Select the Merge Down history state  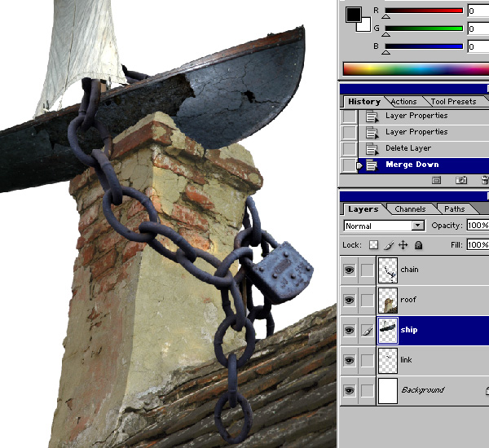pyautogui.click(x=424, y=165)
